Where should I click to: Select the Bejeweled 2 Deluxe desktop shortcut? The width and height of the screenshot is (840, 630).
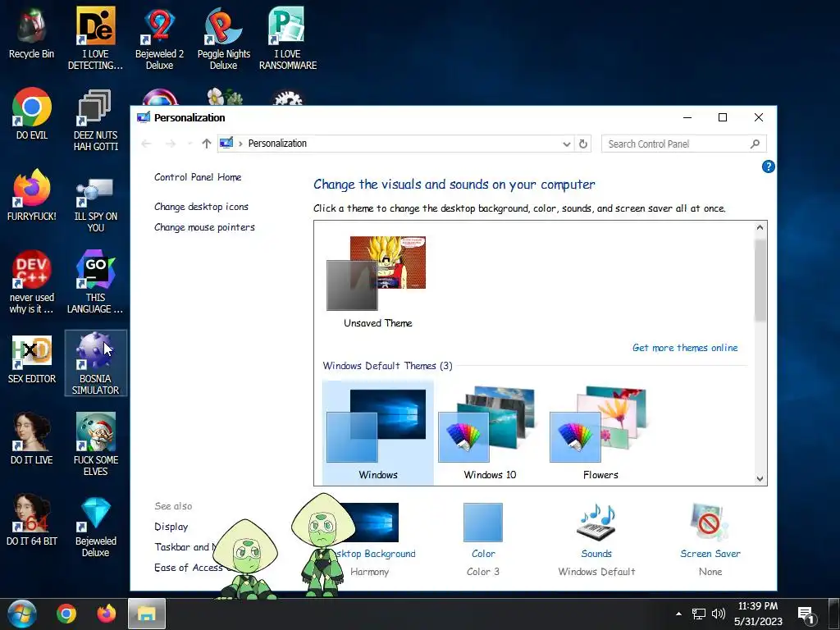click(x=160, y=38)
